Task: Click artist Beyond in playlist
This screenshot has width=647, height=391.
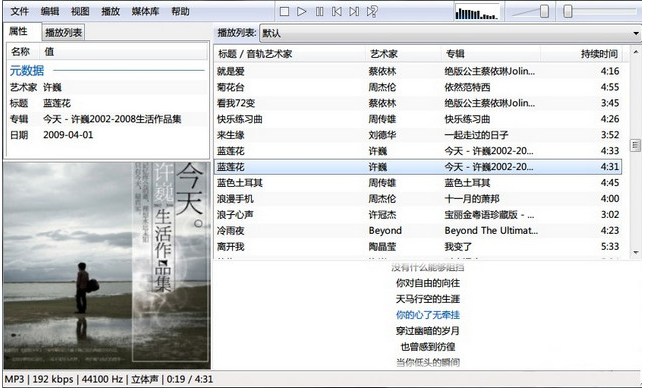Action: (385, 231)
